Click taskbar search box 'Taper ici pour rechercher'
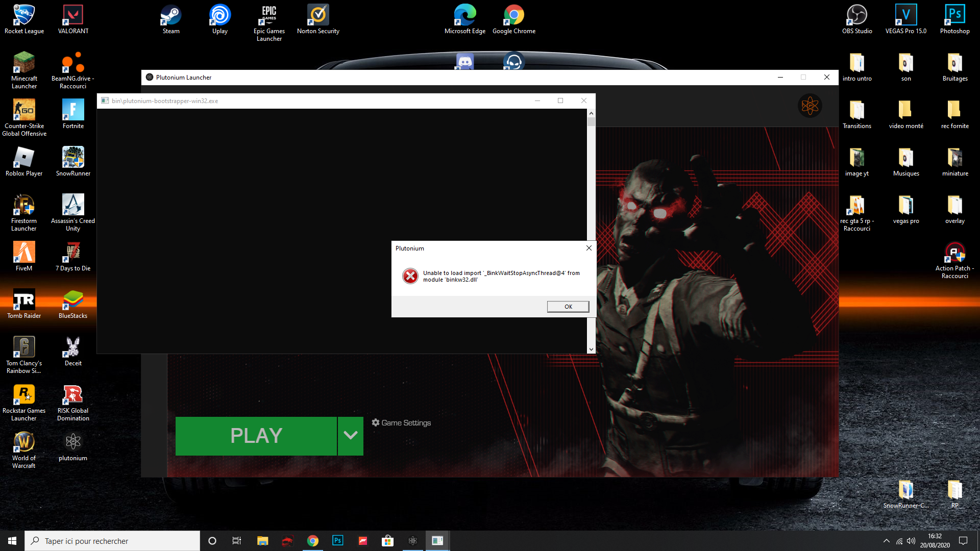This screenshot has height=551, width=980. (112, 541)
